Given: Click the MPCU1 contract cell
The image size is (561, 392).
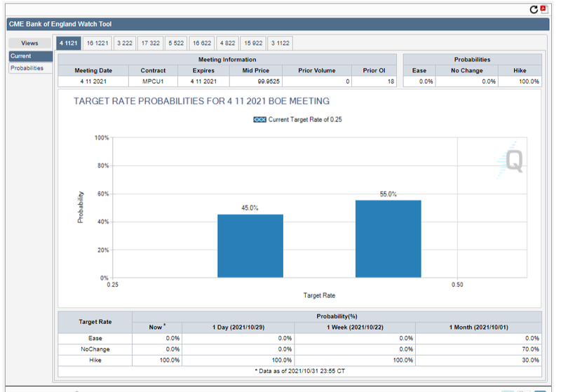Looking at the screenshot, I should (153, 81).
